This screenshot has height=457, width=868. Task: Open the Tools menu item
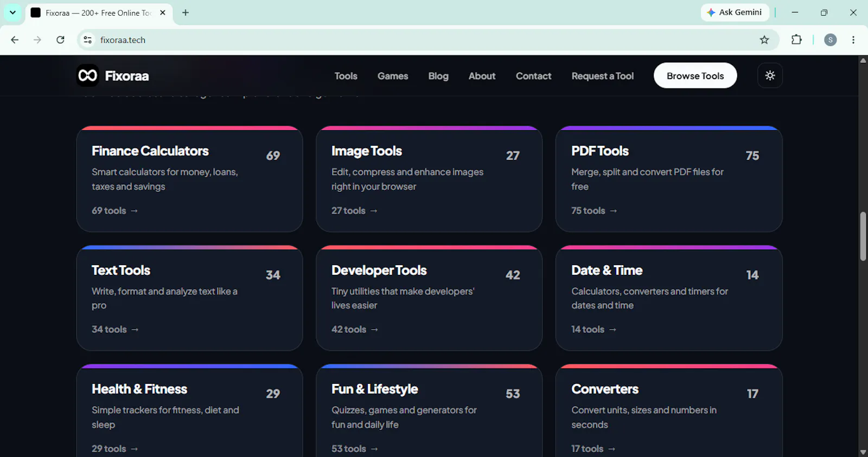pyautogui.click(x=346, y=76)
